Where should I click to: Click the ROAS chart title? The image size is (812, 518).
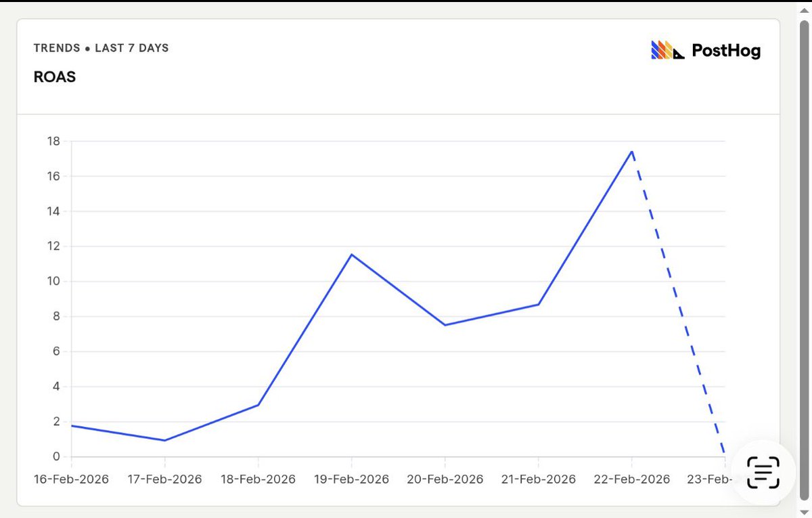(x=55, y=77)
